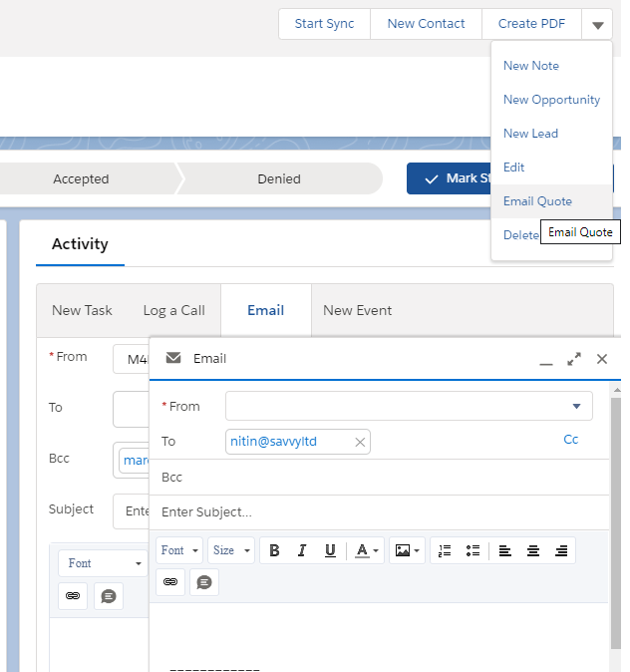This screenshot has height=672, width=630.
Task: Remove nitin@savvyltd from To recipients
Action: (360, 442)
